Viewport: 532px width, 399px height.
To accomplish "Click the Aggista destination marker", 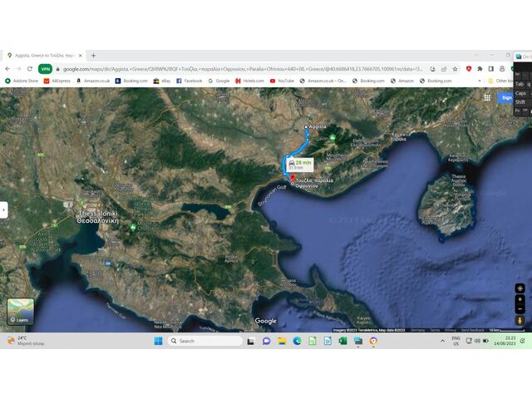I will 306,127.
